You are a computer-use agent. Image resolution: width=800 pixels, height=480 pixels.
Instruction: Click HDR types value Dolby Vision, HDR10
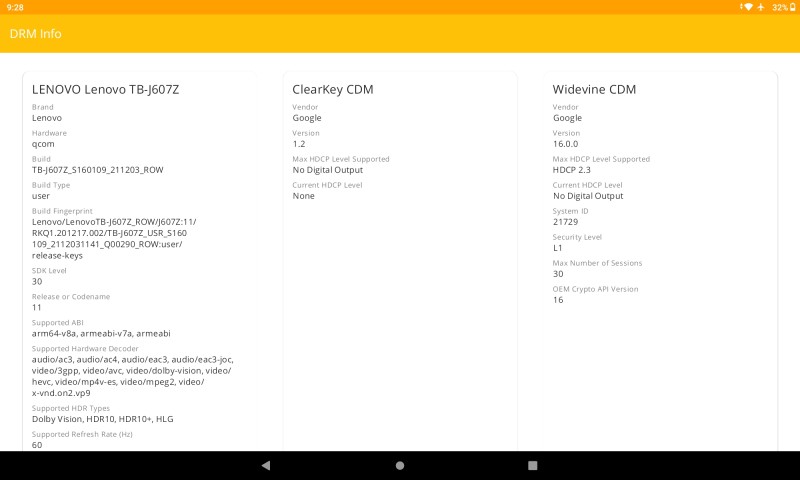(x=103, y=419)
